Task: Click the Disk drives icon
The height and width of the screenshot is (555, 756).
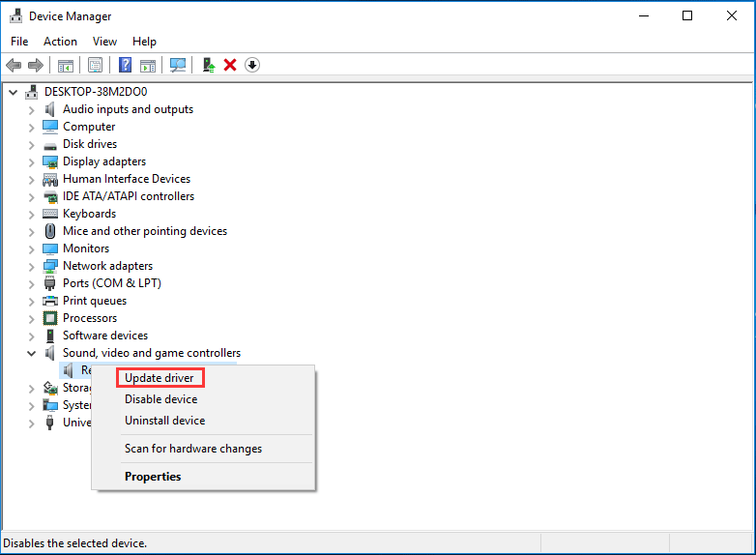Action: point(50,146)
